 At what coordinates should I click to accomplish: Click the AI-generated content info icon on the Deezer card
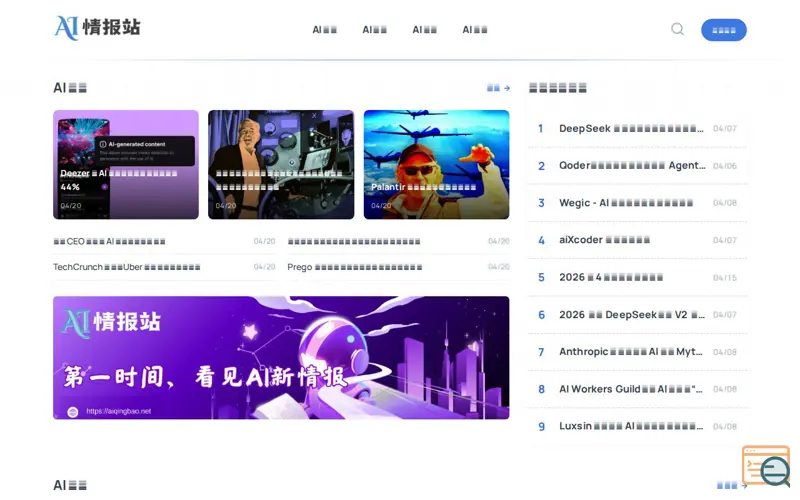click(x=103, y=144)
